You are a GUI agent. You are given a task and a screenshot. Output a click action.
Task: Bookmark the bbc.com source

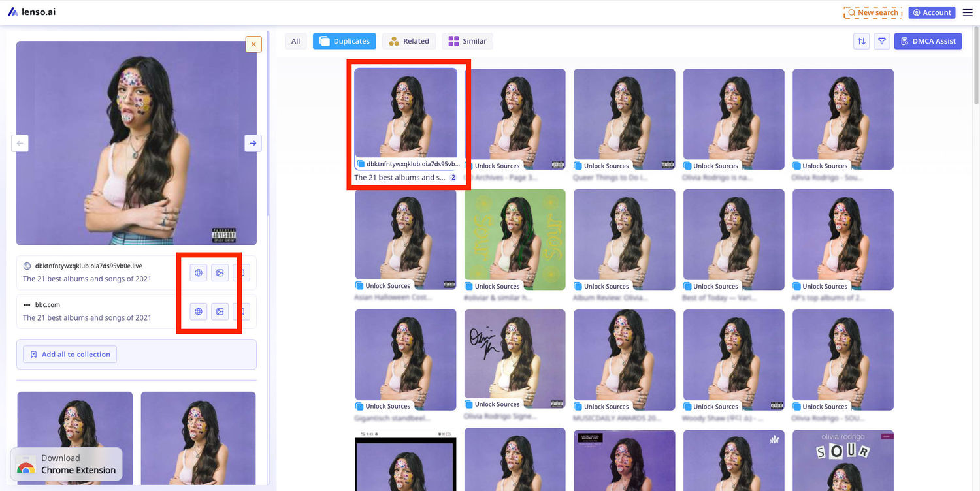[241, 311]
